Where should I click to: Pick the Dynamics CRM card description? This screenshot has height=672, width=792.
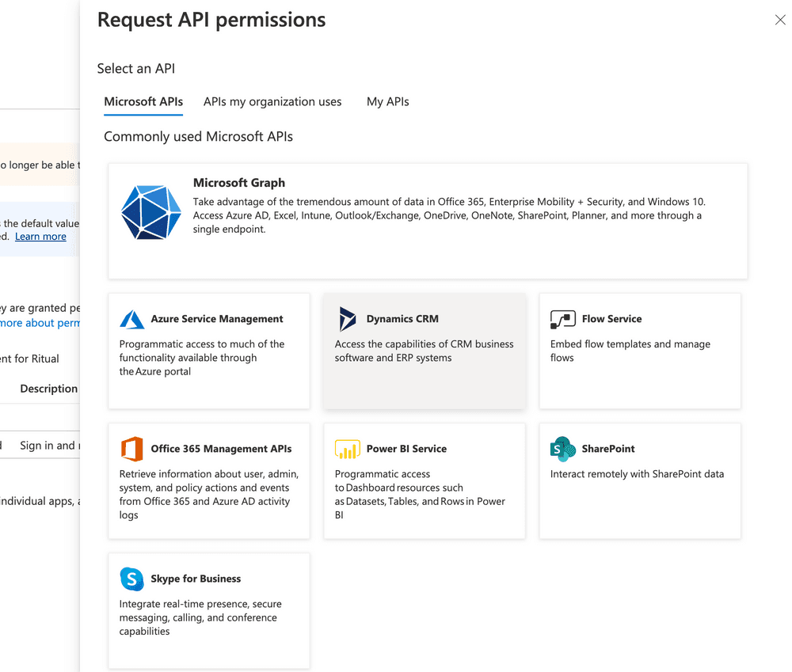click(424, 351)
